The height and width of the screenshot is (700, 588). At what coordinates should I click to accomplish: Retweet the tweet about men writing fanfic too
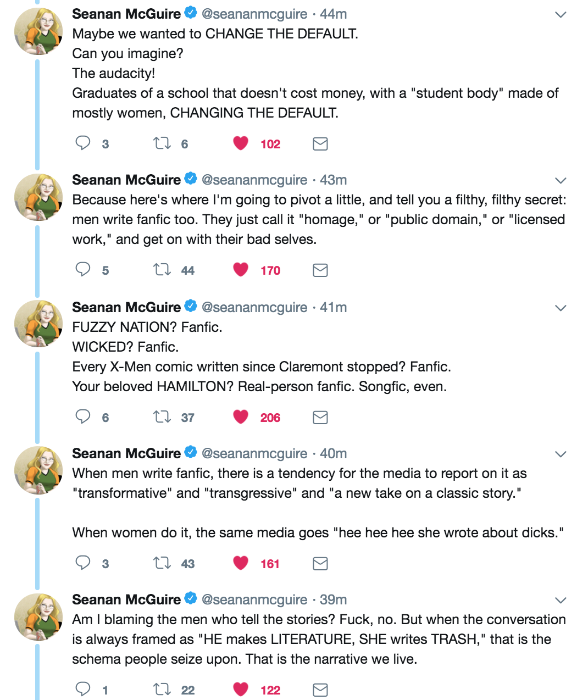coord(162,270)
